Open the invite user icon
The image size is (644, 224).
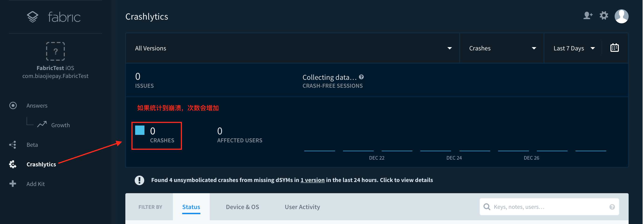click(588, 16)
